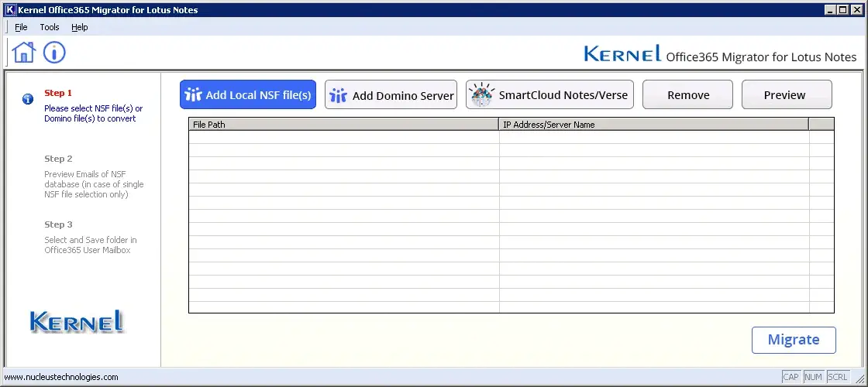Choose SmartCloud Notes/Verse source
868x387 pixels.
coord(550,95)
